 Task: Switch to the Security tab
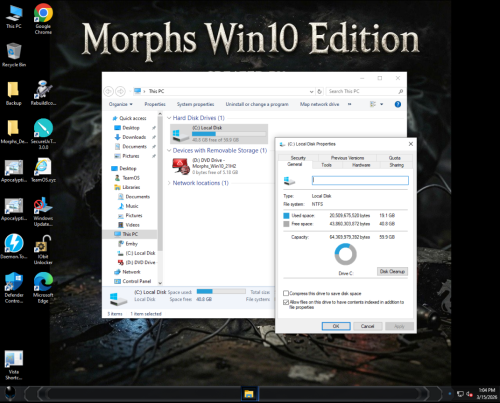tap(298, 158)
